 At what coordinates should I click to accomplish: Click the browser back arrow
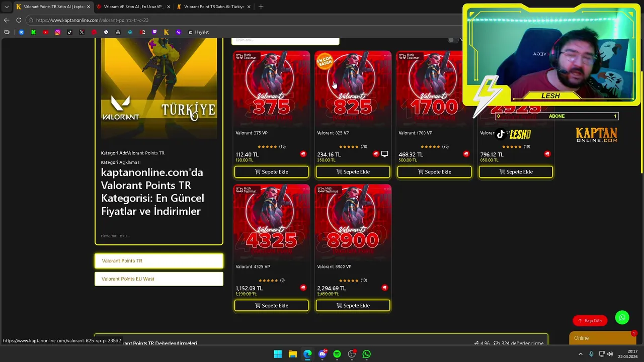[7, 20]
